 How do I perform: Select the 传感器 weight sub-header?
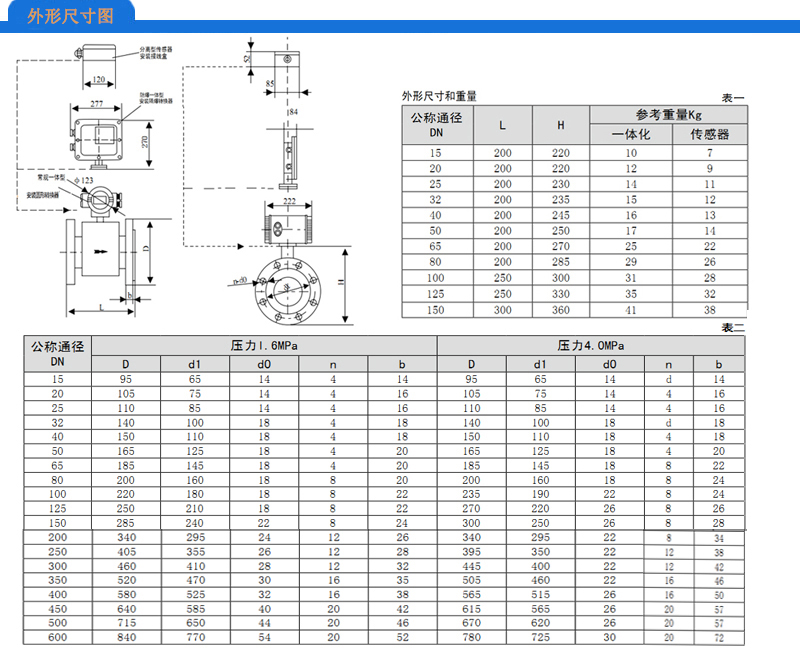pos(709,134)
